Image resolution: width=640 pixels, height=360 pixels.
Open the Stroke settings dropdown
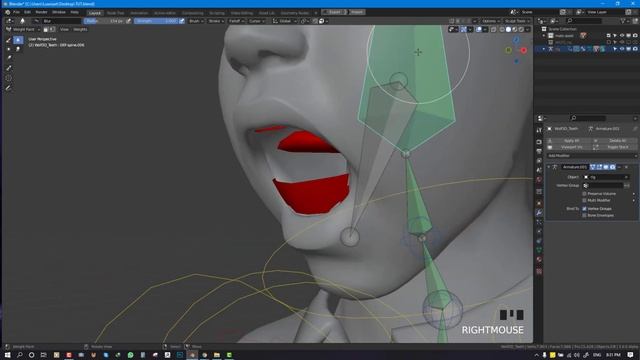(x=216, y=21)
